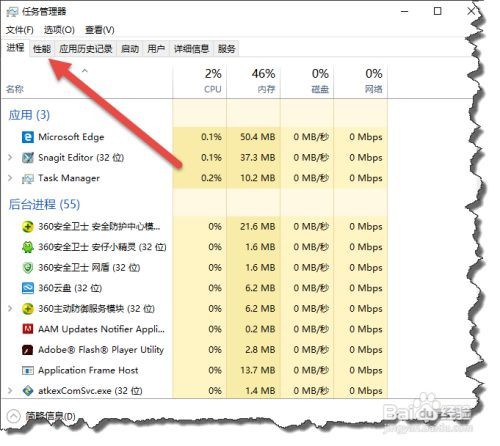Image resolution: width=500 pixels, height=446 pixels.
Task: Click the 0.2% CPU value
Action: coord(211,178)
